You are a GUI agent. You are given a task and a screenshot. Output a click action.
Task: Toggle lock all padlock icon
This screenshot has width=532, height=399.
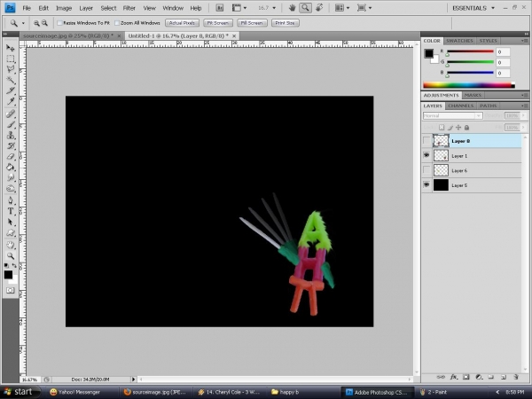click(x=467, y=128)
